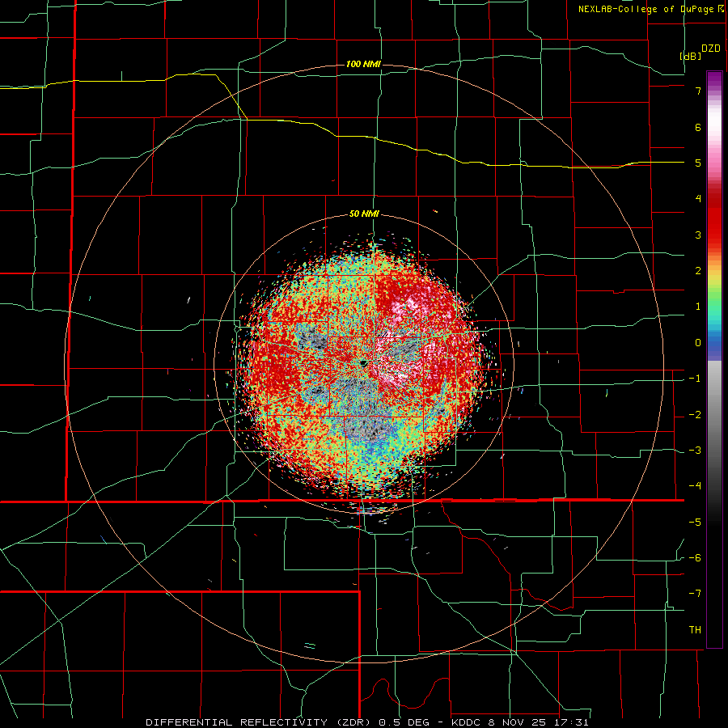Click the '2' value on the color scale

coord(698,271)
